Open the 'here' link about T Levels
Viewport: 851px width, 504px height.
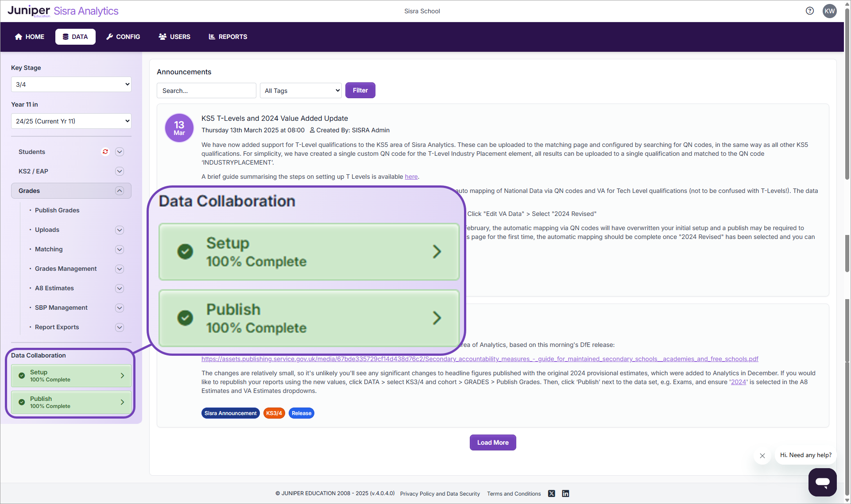[411, 177]
